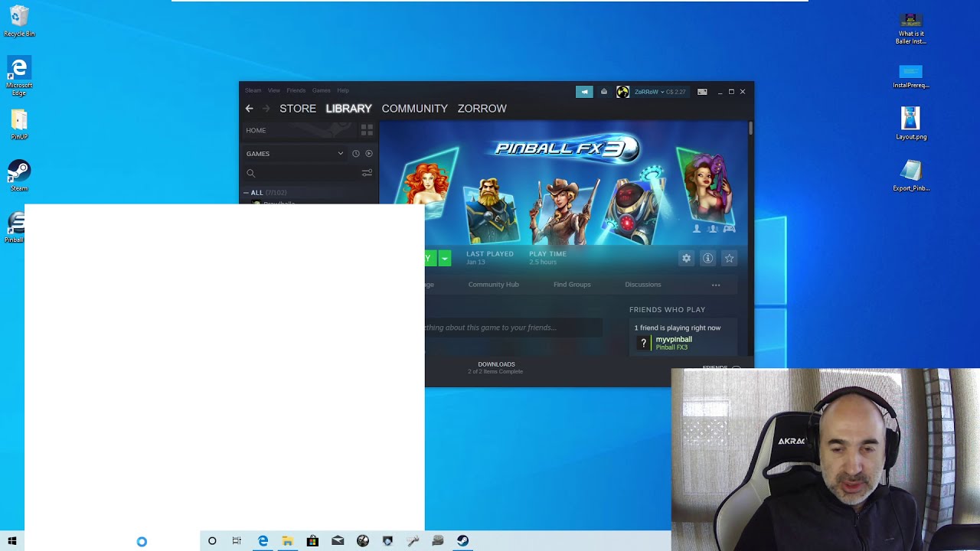The width and height of the screenshot is (980, 551).
Task: Switch Steam to Big Picture mode
Action: tap(702, 92)
